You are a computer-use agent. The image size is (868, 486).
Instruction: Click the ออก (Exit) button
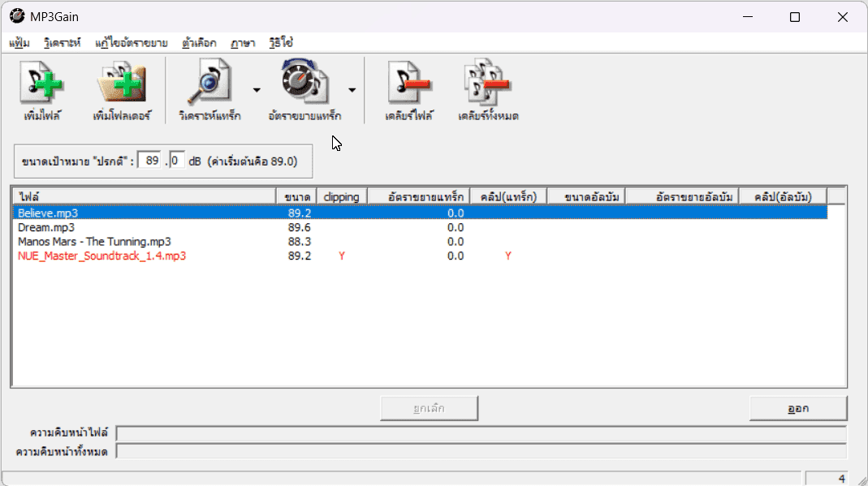click(798, 408)
